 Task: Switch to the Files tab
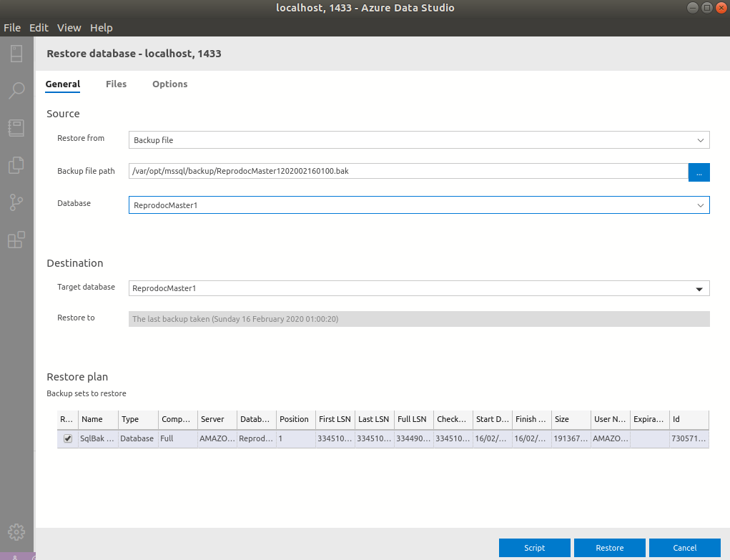[x=116, y=84]
